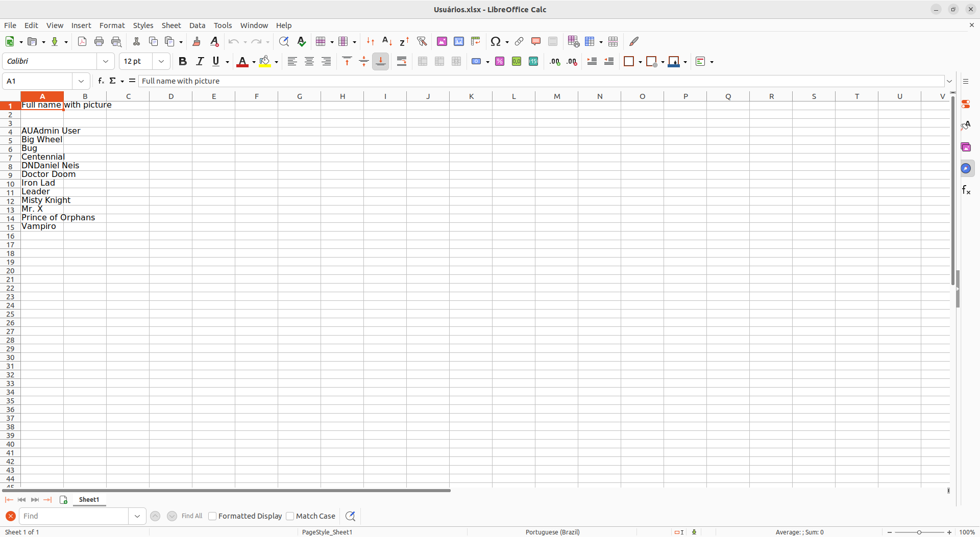Format as Percent icon
This screenshot has width=980, height=537.
[500, 62]
